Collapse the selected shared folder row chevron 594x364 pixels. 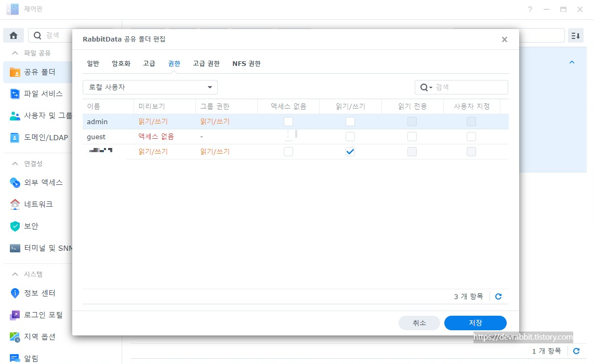coord(572,62)
